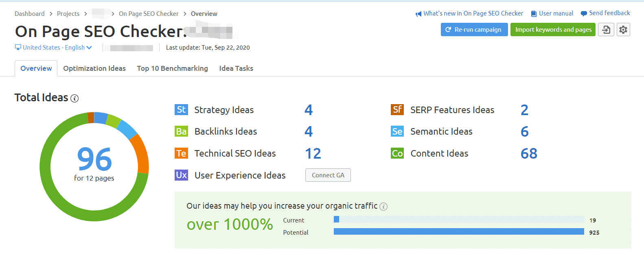Click the organic traffic info icon

tap(383, 207)
